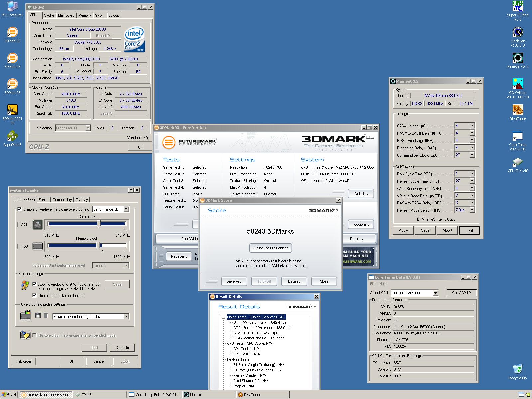Open the My Computer desktop icon
Screen dimensions: 532x399
(x=12, y=9)
